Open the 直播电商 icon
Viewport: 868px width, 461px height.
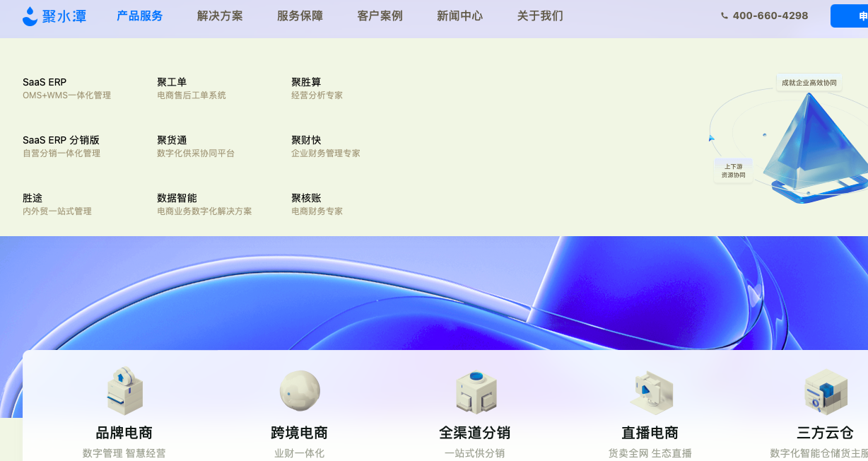(650, 392)
